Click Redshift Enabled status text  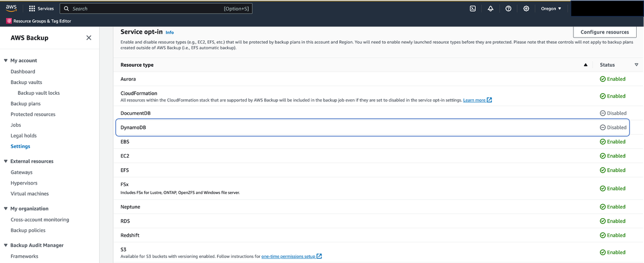pyautogui.click(x=616, y=236)
